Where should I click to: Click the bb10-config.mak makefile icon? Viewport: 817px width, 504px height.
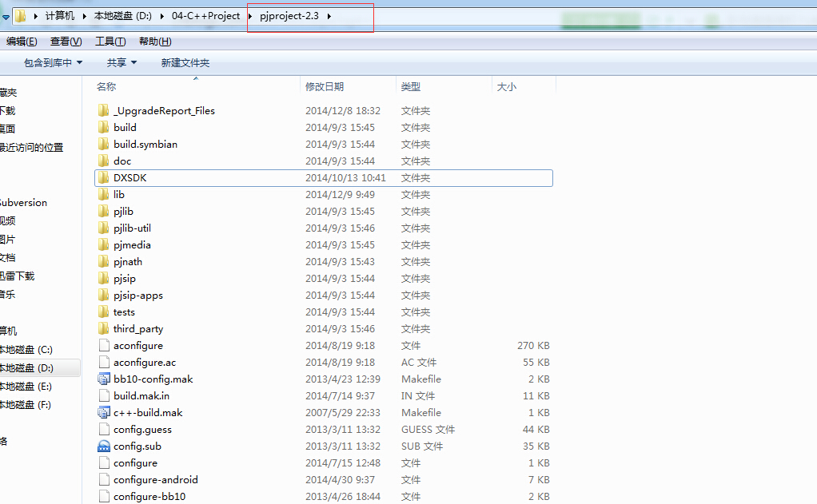click(x=104, y=379)
